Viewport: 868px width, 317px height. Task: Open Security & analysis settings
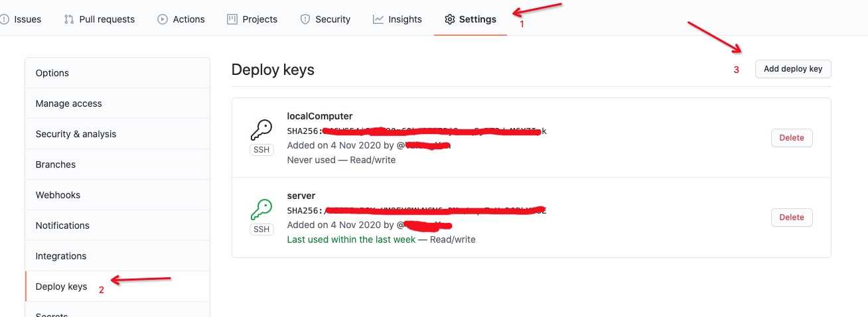tap(117, 134)
